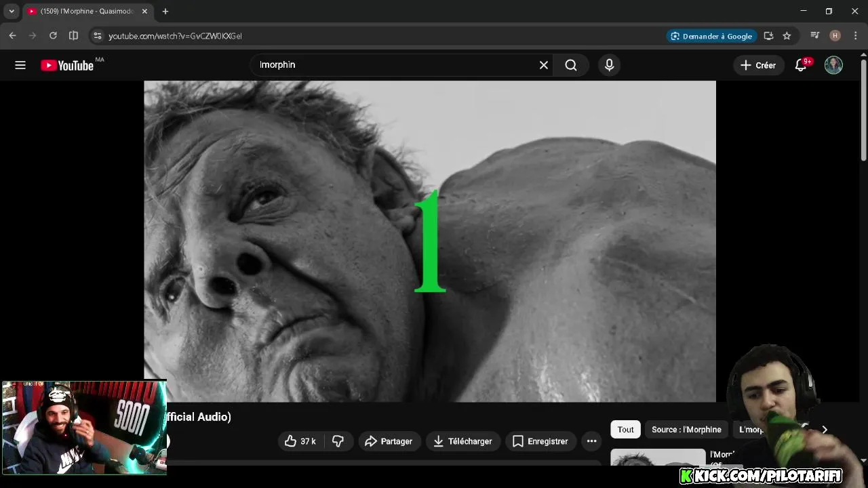
Task: Select the Source : l'Morphine chip
Action: coord(686,429)
